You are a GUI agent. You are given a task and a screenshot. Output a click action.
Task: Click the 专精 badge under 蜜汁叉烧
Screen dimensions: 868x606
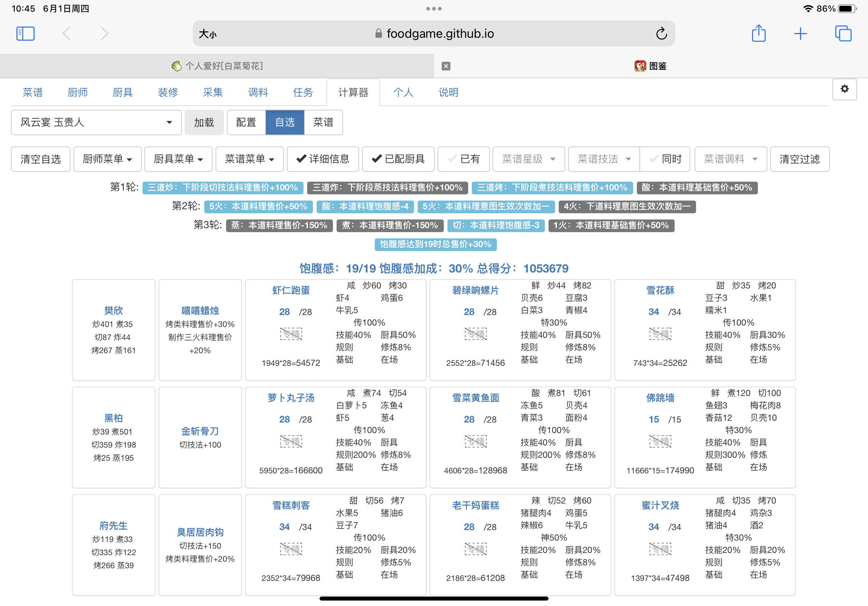point(660,549)
